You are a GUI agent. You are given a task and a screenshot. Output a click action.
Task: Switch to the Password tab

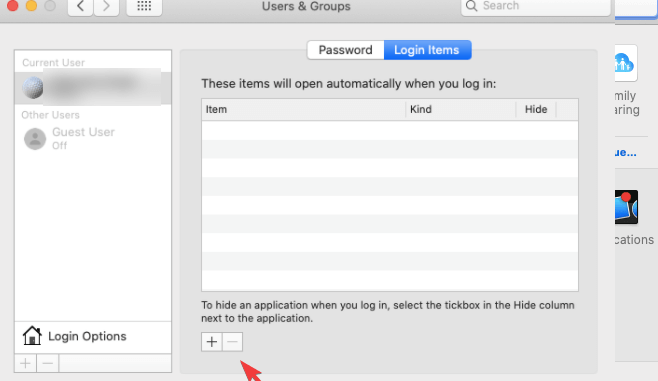click(x=345, y=50)
